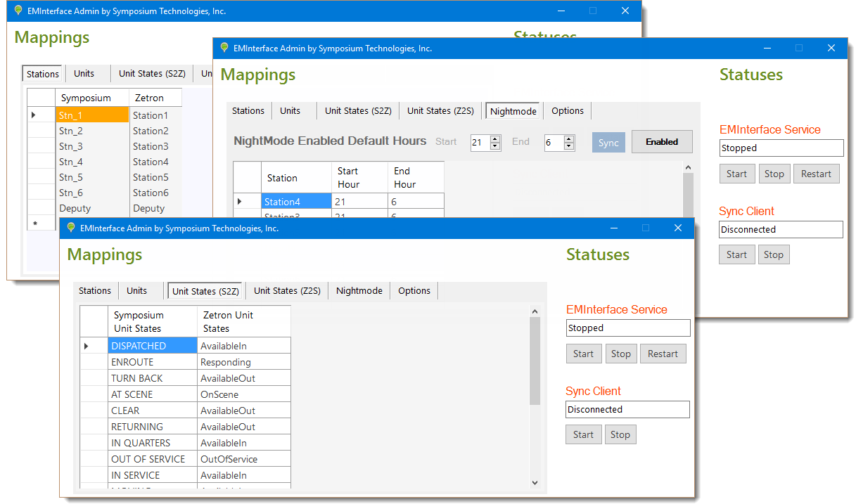This screenshot has width=856, height=504.
Task: Click the Symposium Unit States column header
Action: 153,322
